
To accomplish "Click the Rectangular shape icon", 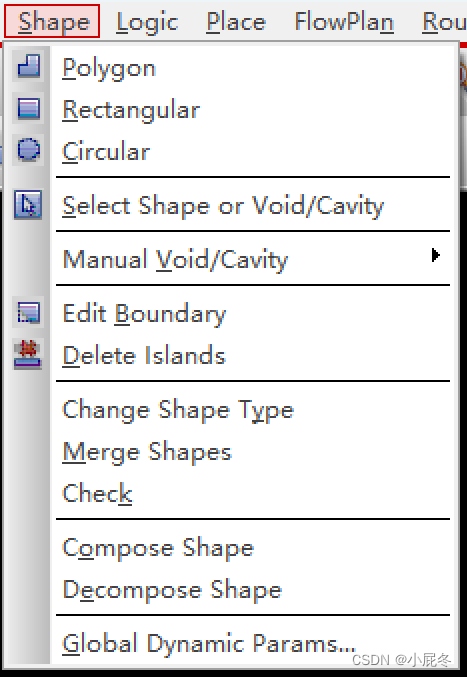I will [x=28, y=108].
